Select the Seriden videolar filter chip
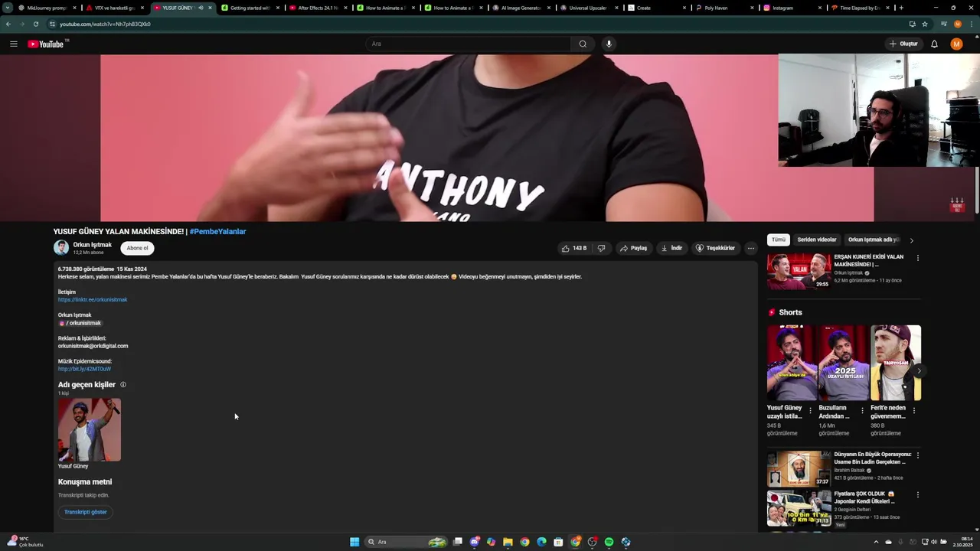Viewport: 980px width, 551px height. (817, 240)
